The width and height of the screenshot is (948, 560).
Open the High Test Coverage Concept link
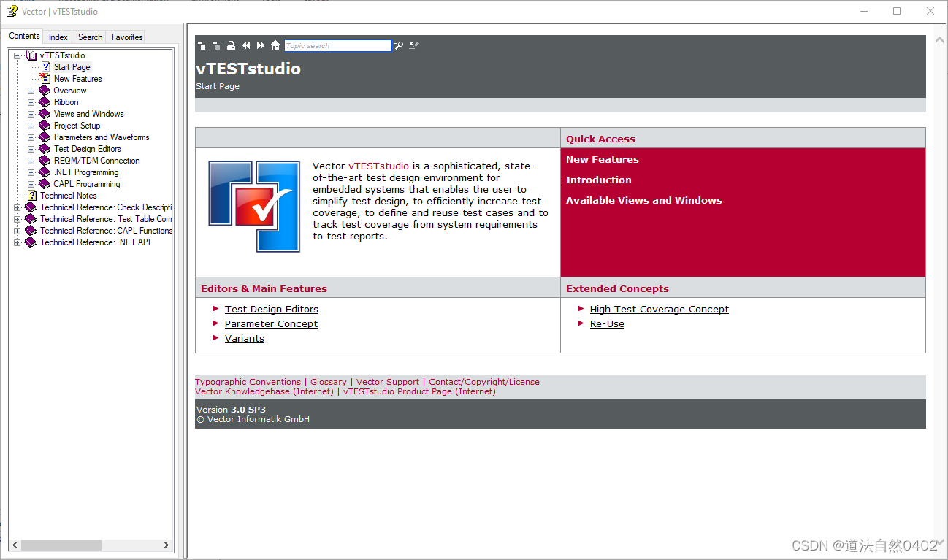click(x=659, y=309)
